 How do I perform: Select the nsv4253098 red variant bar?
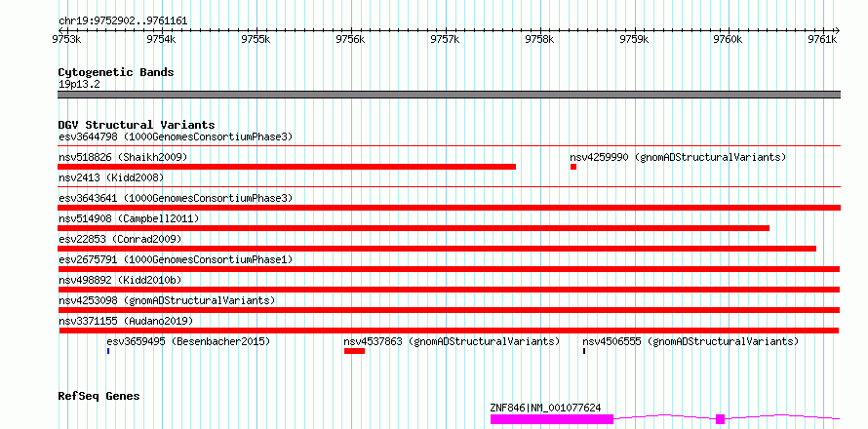coord(449,310)
